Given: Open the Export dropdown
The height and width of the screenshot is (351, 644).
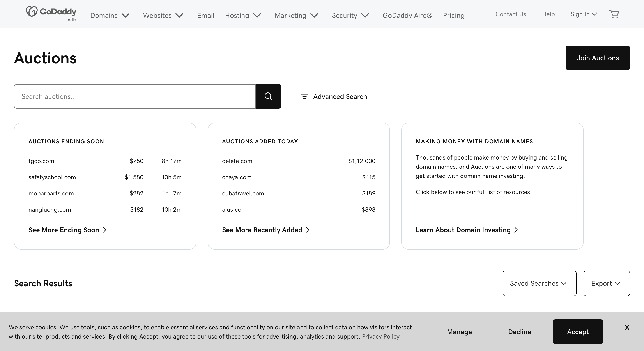Looking at the screenshot, I should pyautogui.click(x=606, y=283).
